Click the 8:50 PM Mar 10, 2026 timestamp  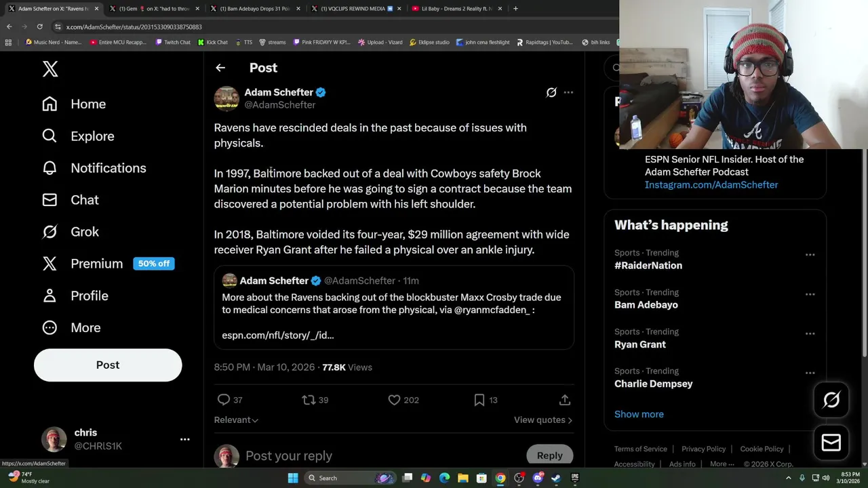(x=264, y=367)
